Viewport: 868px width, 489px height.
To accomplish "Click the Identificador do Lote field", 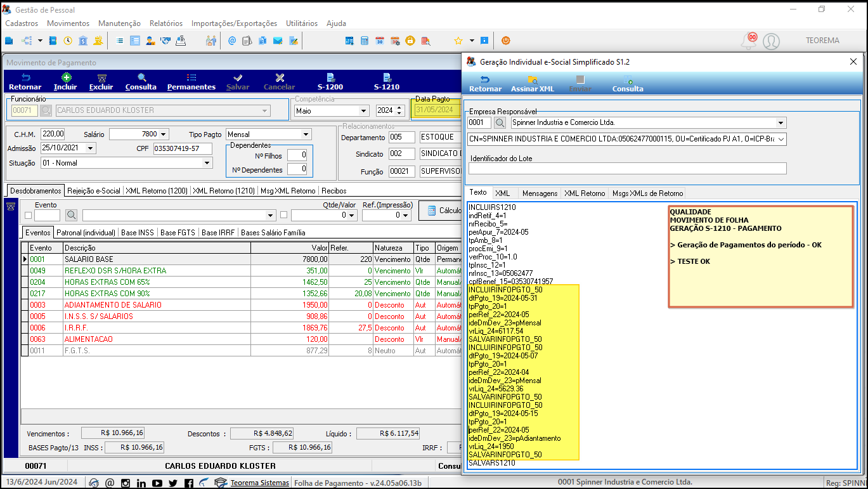I will tap(627, 168).
